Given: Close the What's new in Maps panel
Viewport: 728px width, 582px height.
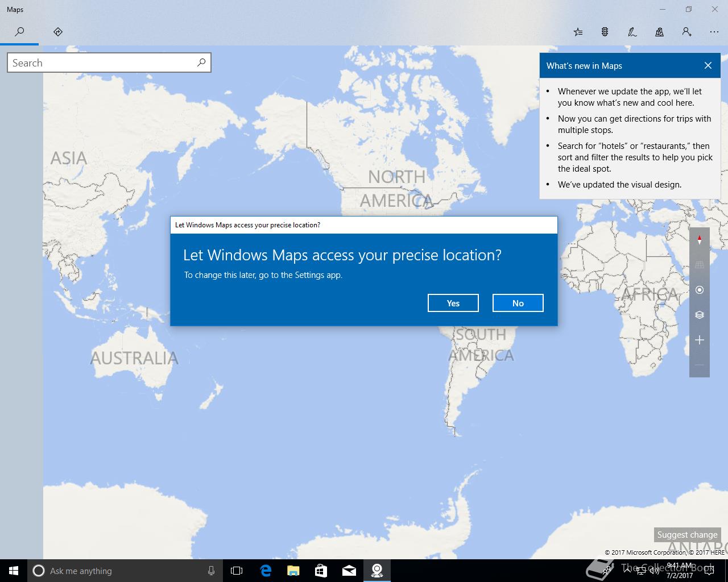Looking at the screenshot, I should [708, 65].
